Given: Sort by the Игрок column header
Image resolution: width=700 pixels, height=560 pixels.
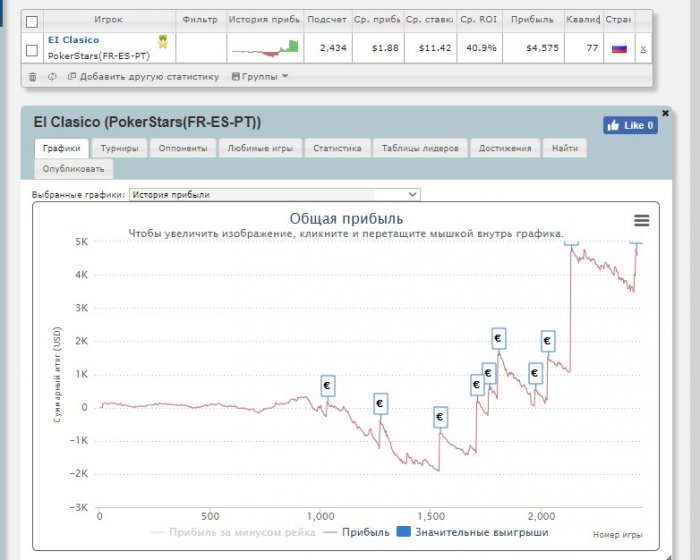Looking at the screenshot, I should [x=108, y=20].
